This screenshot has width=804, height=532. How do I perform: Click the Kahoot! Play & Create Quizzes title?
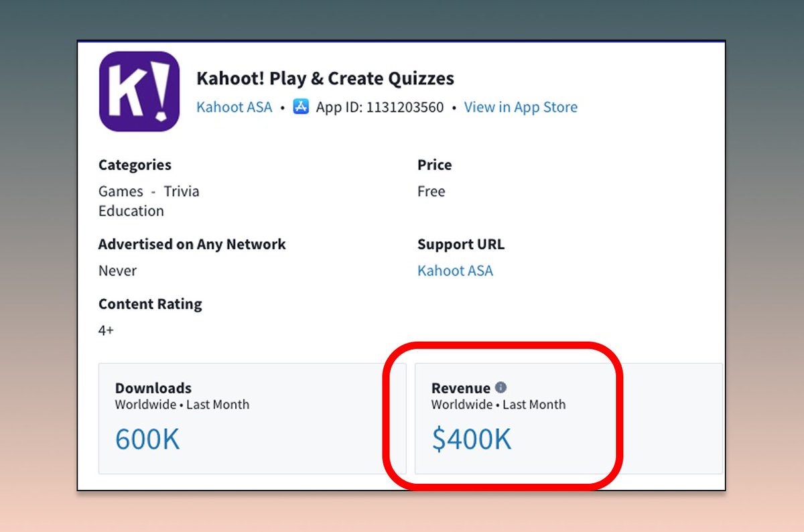coord(325,78)
